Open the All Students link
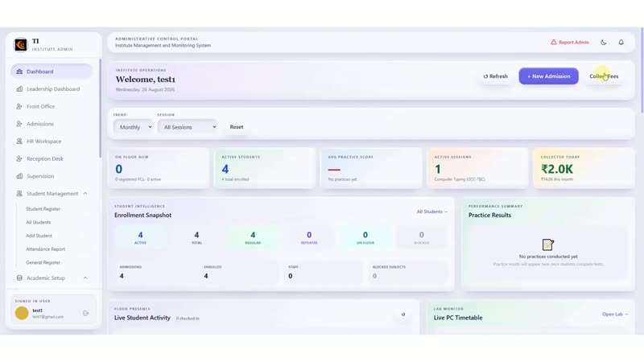The width and height of the screenshot is (644, 362). click(432, 212)
